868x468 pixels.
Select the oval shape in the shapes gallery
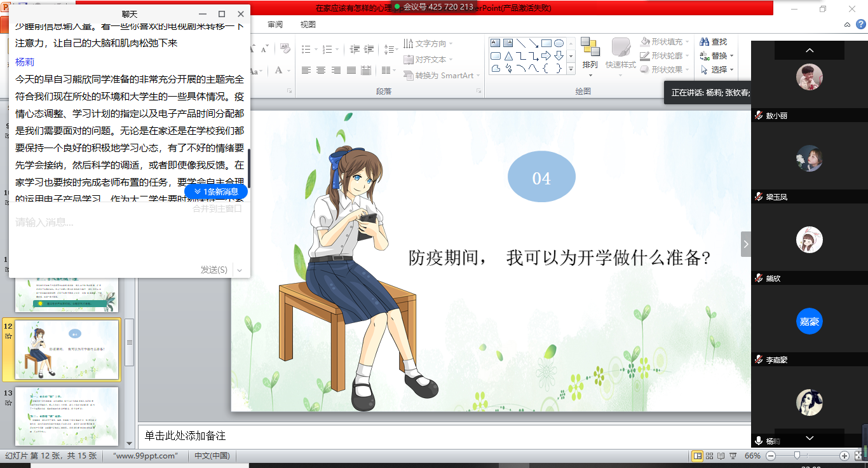click(559, 43)
